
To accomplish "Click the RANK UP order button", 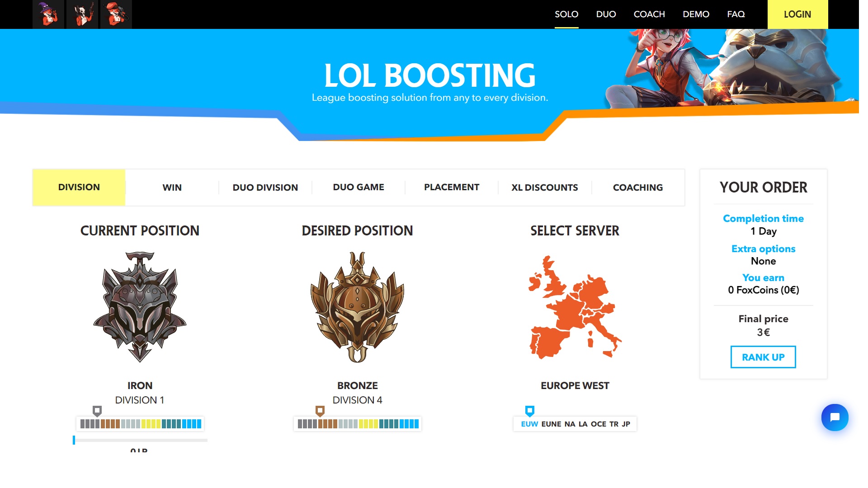I will 763,357.
